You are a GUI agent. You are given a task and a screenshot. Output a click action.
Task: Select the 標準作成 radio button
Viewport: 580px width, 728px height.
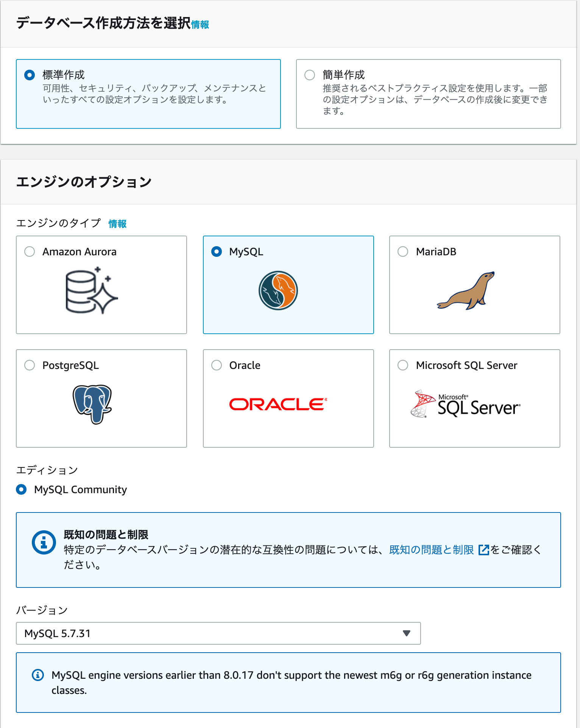[x=30, y=75]
